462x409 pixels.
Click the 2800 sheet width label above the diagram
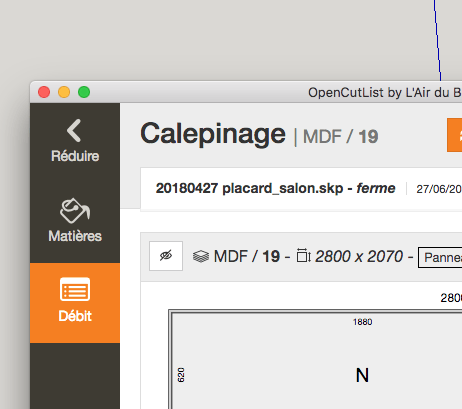click(x=451, y=298)
